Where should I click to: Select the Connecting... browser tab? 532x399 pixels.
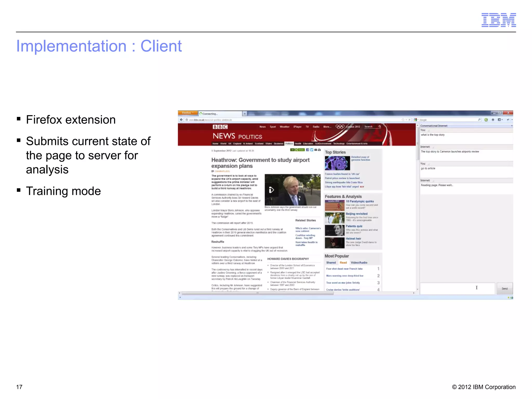coord(220,114)
